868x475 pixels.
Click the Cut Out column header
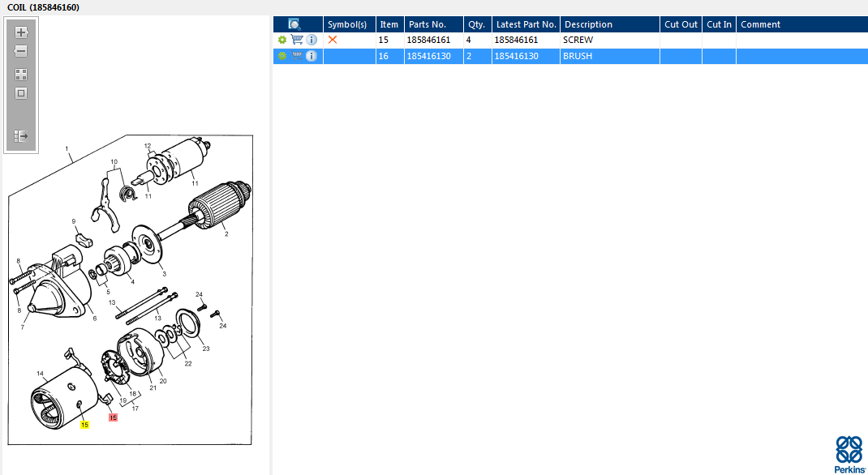click(x=681, y=24)
